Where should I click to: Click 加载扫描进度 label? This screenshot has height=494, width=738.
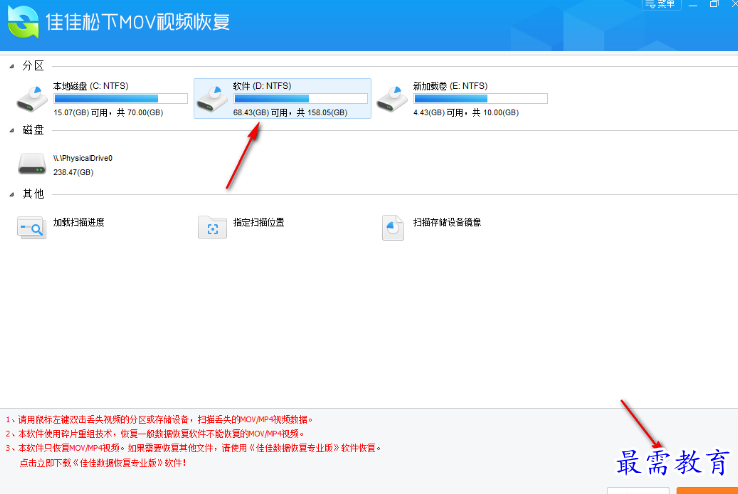(x=79, y=222)
